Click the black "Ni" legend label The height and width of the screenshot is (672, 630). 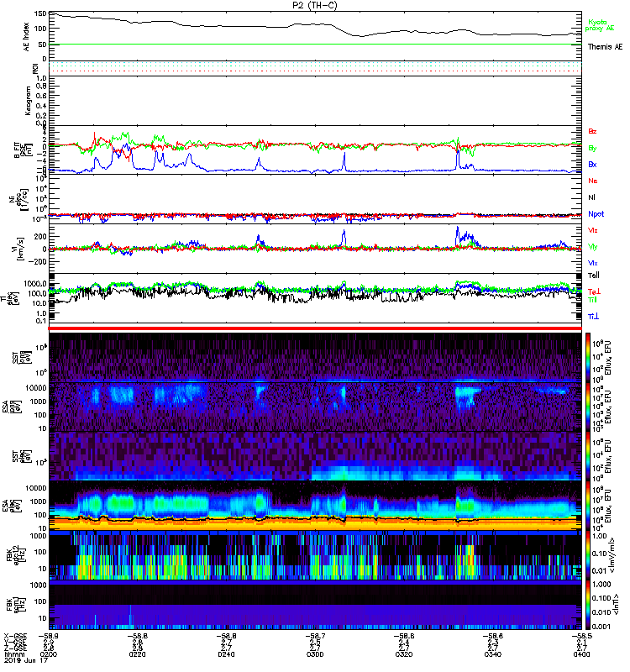click(x=592, y=197)
